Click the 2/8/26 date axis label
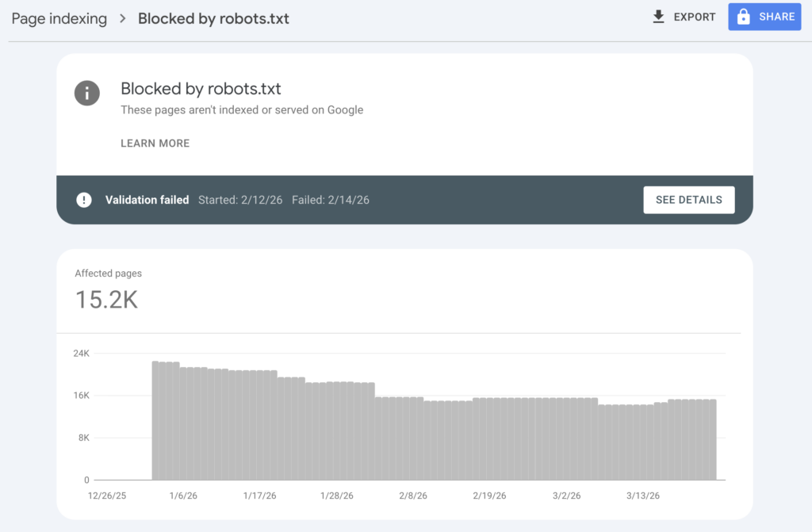Screen dimensions: 812x532 pos(412,496)
